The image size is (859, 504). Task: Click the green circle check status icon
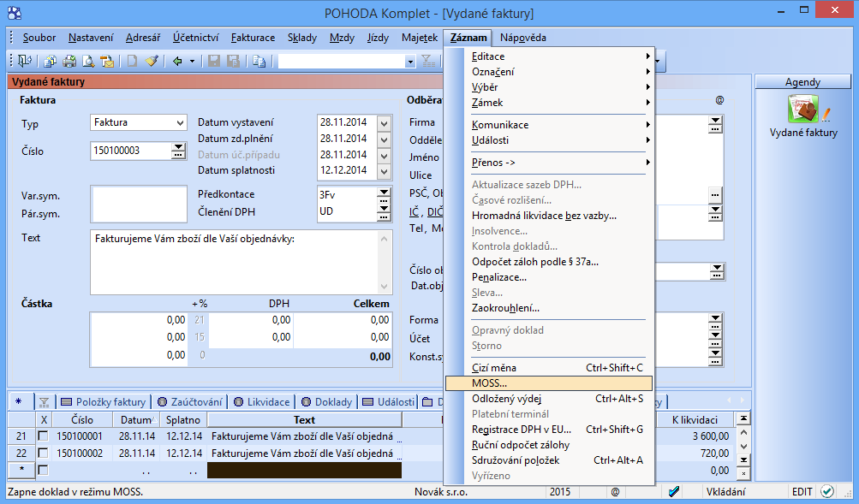(x=827, y=491)
